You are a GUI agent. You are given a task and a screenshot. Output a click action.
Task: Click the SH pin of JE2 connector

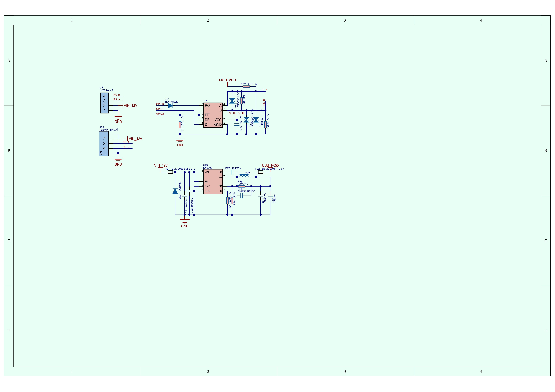click(102, 153)
